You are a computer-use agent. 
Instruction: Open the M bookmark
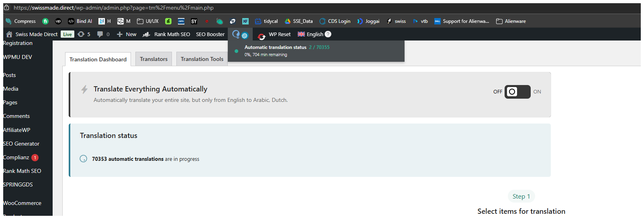(124, 21)
